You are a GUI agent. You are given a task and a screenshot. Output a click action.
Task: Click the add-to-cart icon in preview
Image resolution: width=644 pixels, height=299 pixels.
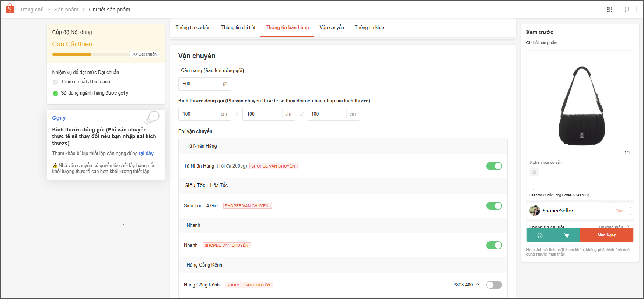[x=566, y=235]
